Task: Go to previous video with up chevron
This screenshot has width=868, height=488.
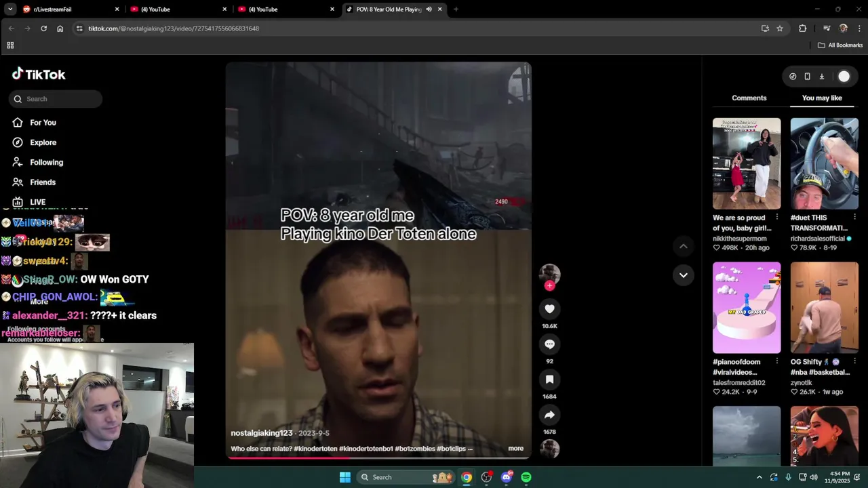Action: (x=683, y=246)
